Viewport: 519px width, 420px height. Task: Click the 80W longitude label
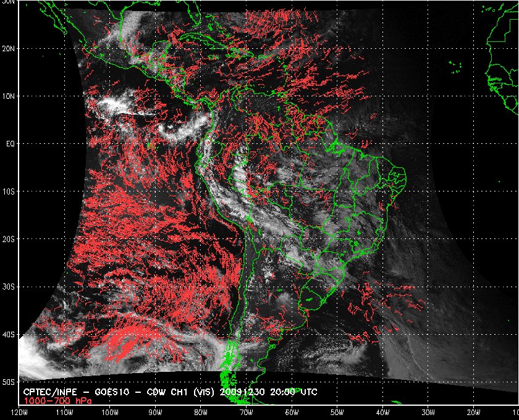201,413
